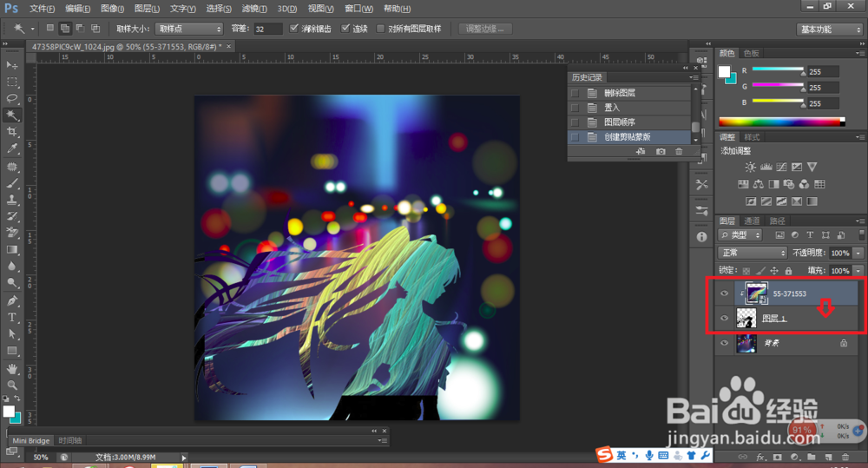Click tolerance input field (容差)
The width and height of the screenshot is (868, 468).
268,29
